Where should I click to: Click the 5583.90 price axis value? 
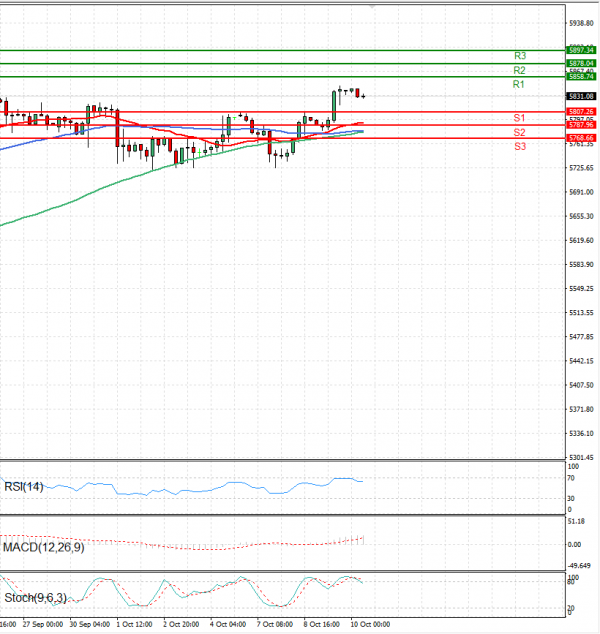(x=581, y=264)
